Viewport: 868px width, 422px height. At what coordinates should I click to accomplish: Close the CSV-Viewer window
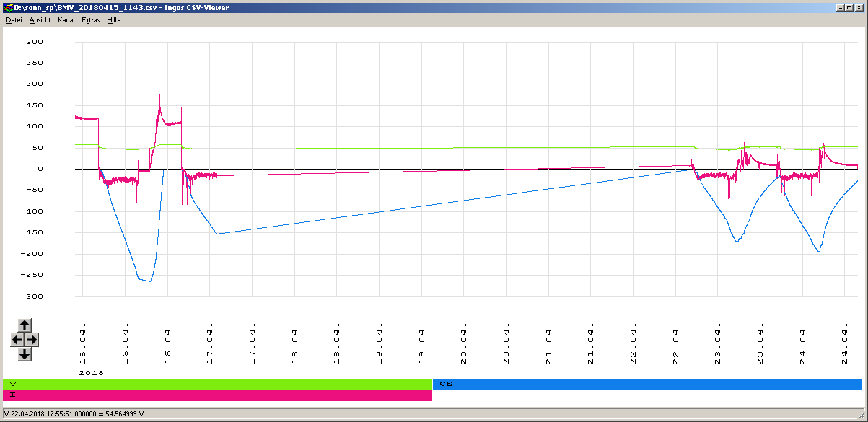(x=860, y=6)
